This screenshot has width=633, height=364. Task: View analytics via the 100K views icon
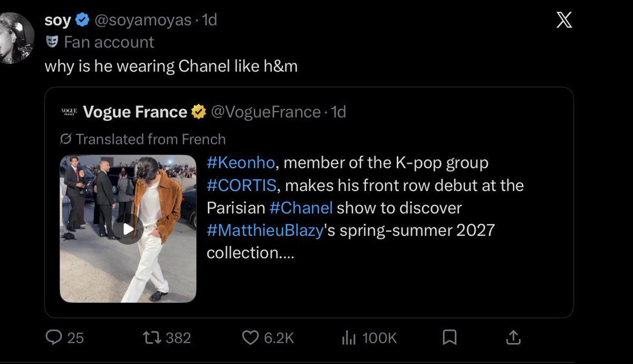349,337
